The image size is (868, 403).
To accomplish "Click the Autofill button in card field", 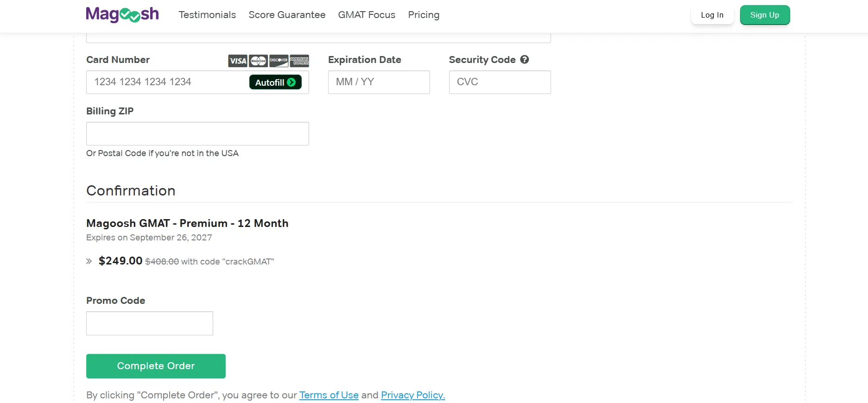I will (x=275, y=82).
